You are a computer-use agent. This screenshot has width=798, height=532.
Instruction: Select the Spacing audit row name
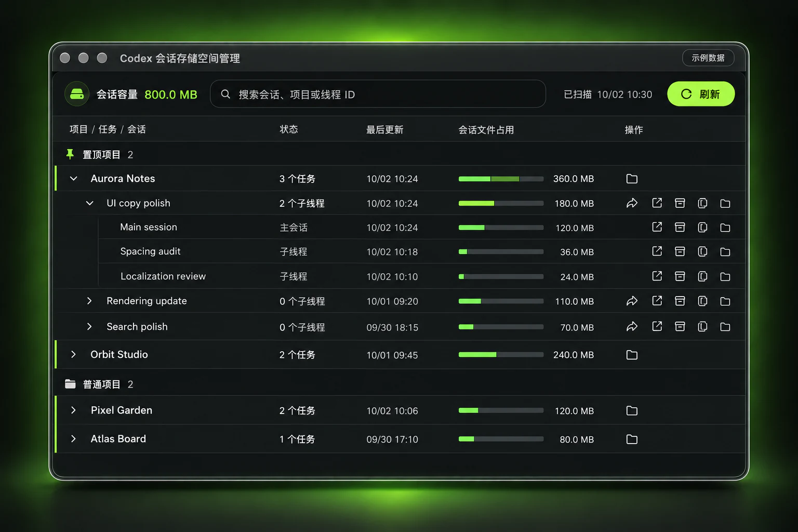tap(150, 251)
